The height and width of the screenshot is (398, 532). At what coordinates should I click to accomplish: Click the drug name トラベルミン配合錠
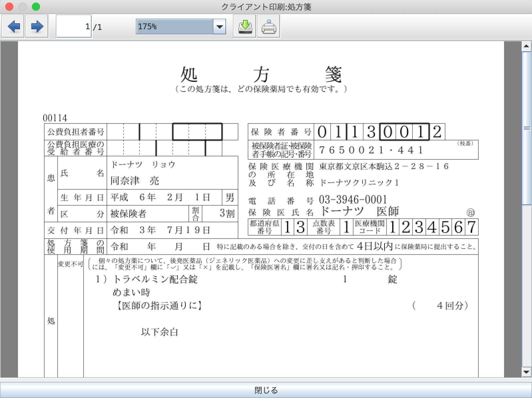155,279
